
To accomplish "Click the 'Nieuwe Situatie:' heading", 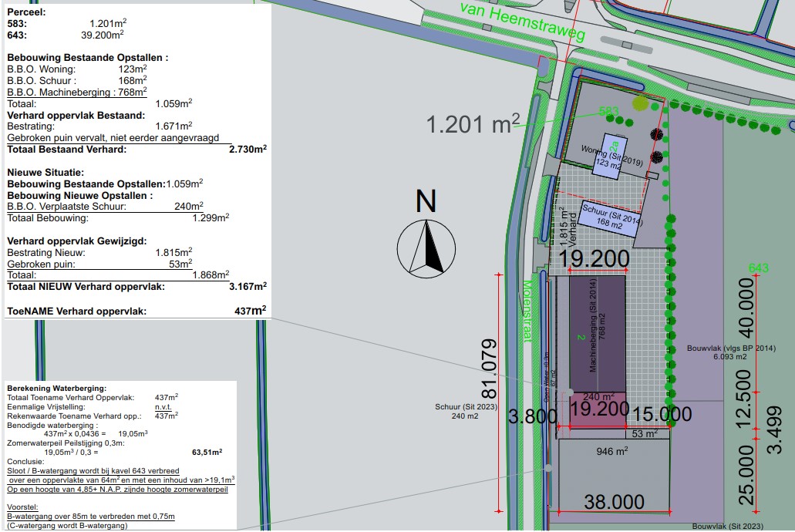I will point(45,173).
